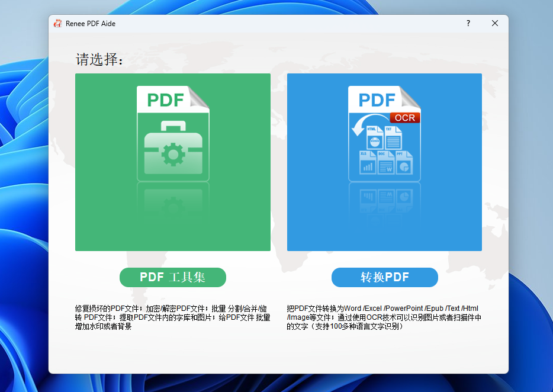Click the description starting with 把PDF文件转换为Word

point(384,317)
